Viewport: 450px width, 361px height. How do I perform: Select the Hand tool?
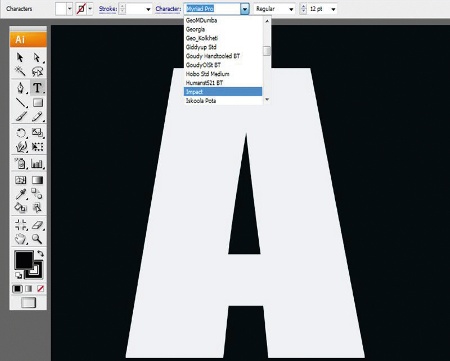pos(20,239)
